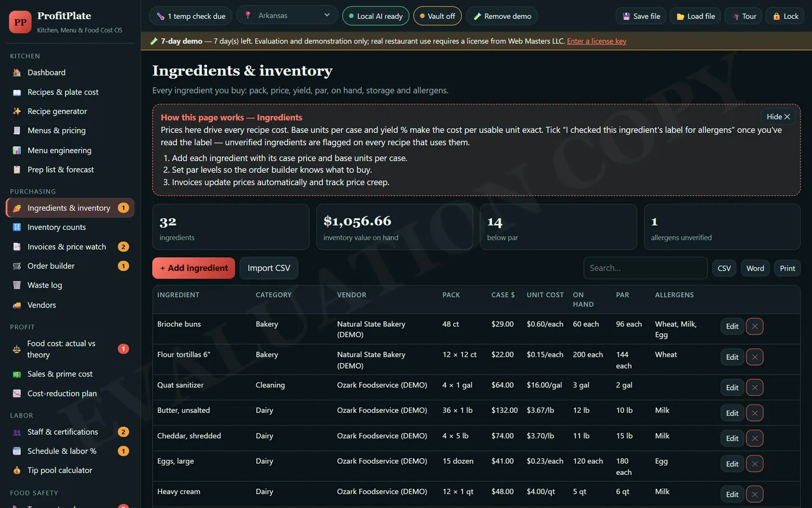
Task: Click the Schedule & labor calendar icon
Action: coord(17,451)
